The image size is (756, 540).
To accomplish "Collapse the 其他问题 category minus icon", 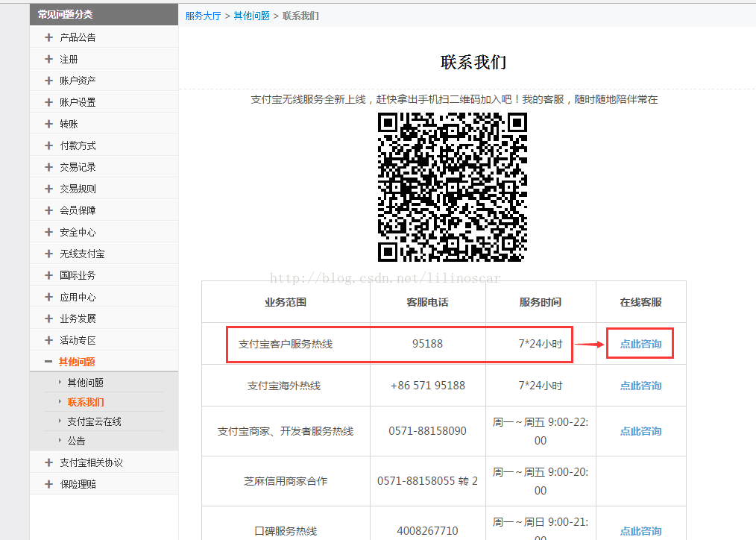I will (48, 362).
